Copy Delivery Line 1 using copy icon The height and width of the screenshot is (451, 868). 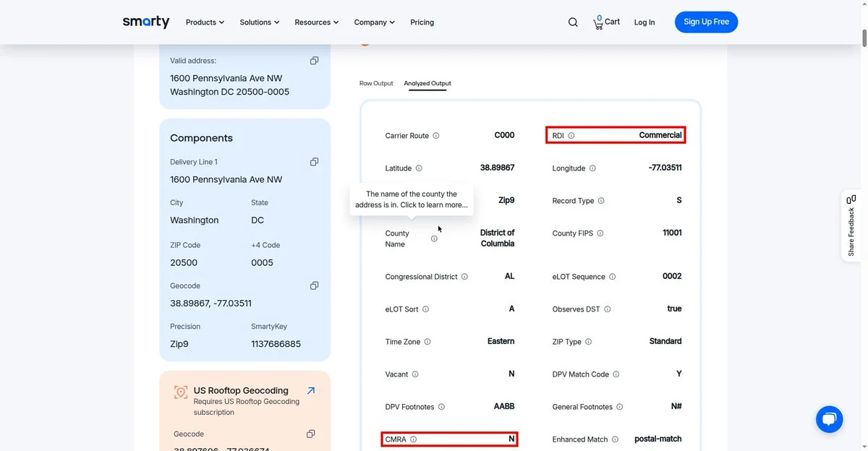[314, 162]
